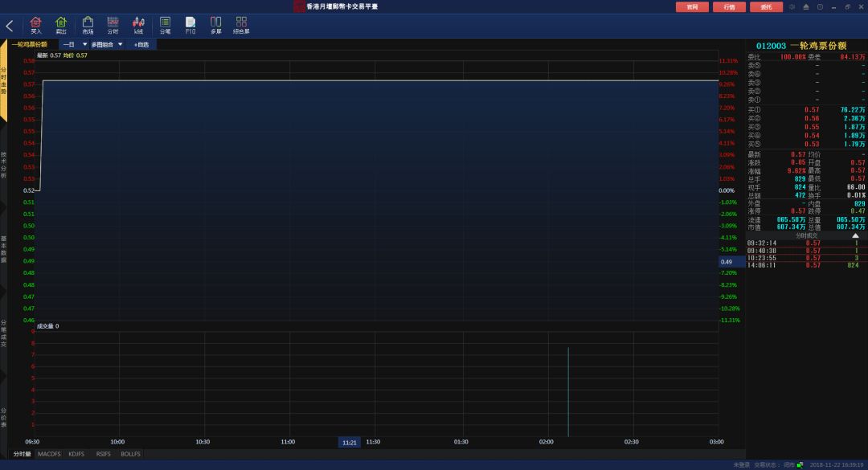Click stock title 012003 一轮鸡票份额
Screen dimensions: 868x470
(801, 46)
